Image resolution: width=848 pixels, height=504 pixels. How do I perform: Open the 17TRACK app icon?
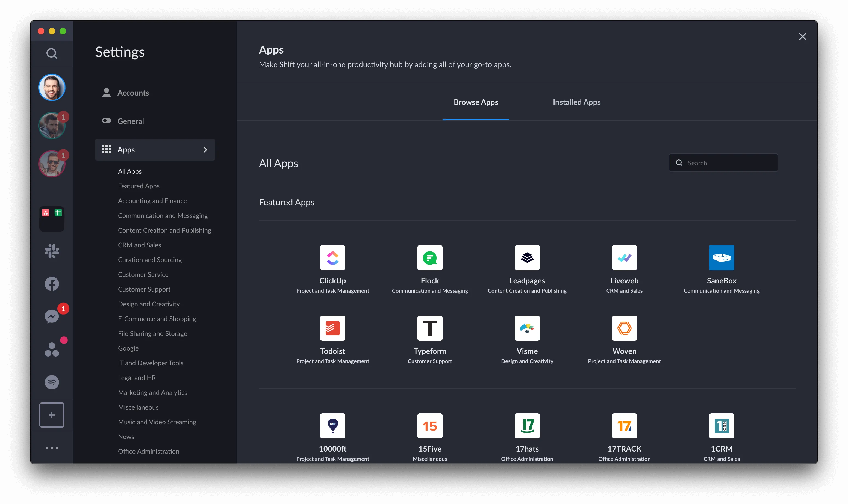click(624, 426)
